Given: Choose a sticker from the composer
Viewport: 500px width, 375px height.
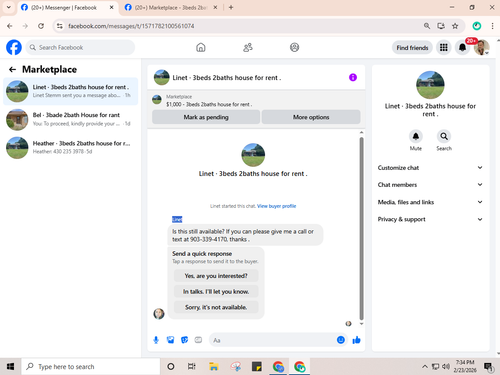Looking at the screenshot, I should pos(184,340).
